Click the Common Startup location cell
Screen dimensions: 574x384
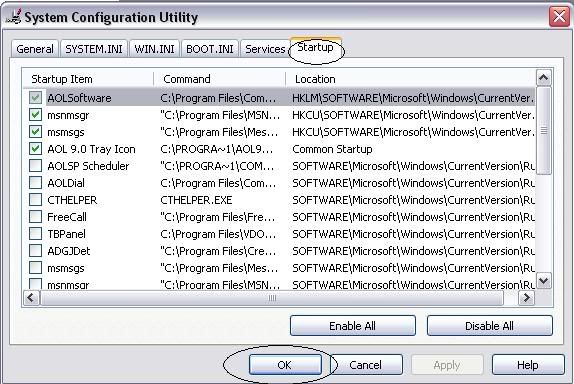point(332,149)
